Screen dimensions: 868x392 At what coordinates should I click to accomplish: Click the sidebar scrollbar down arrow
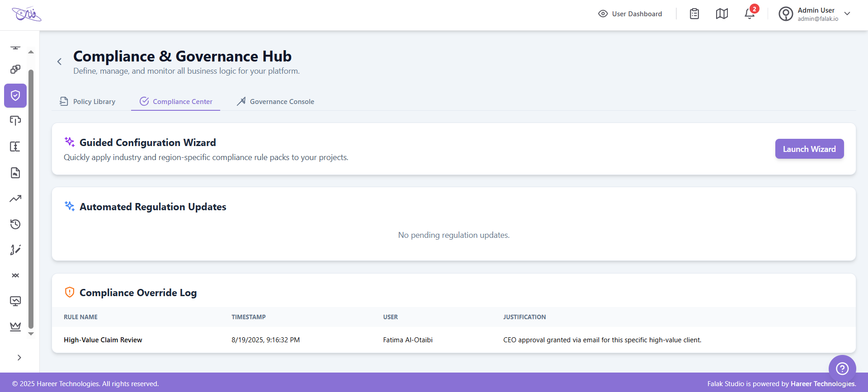(31, 334)
